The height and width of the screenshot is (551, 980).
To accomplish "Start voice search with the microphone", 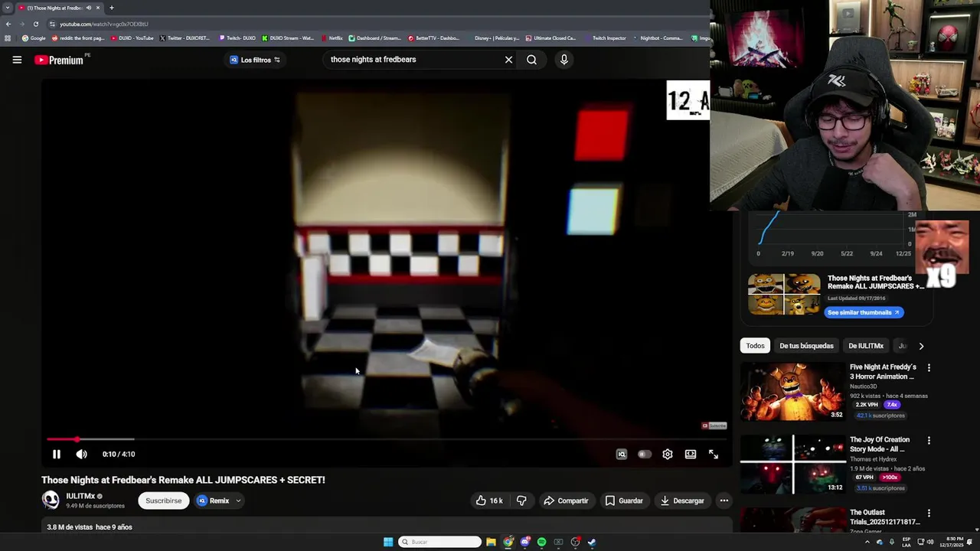I will pyautogui.click(x=564, y=60).
